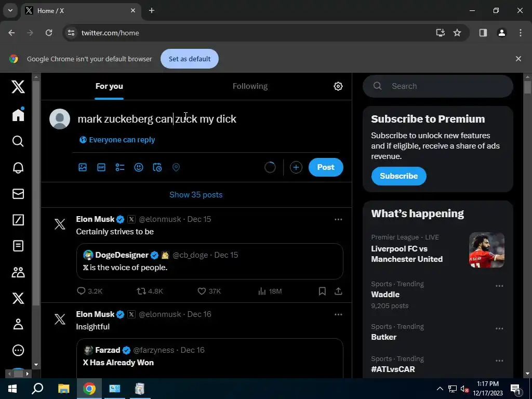This screenshot has height=399, width=532.
Task: Go back to previous page
Action: [x=11, y=33]
